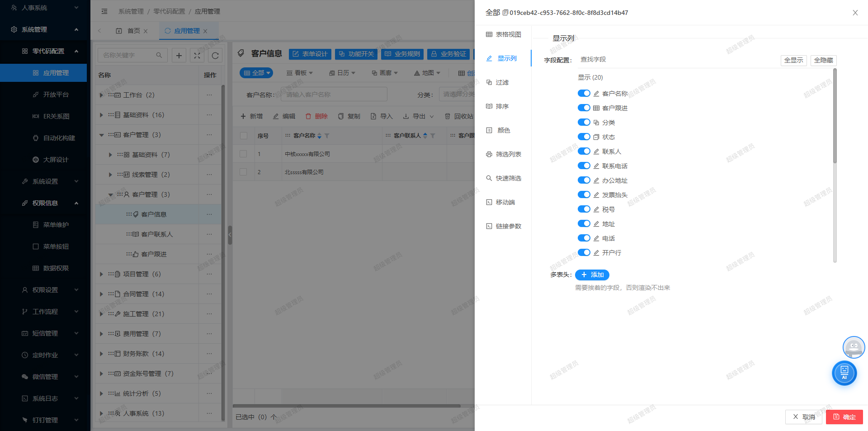This screenshot has width=868, height=431.
Task: Click the 全隐藏 button
Action: coord(823,60)
